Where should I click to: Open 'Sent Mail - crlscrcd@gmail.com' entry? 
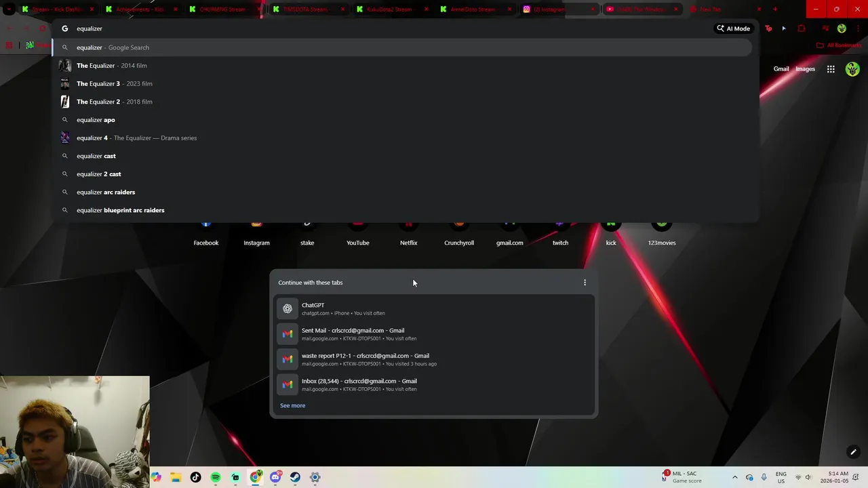pos(434,334)
